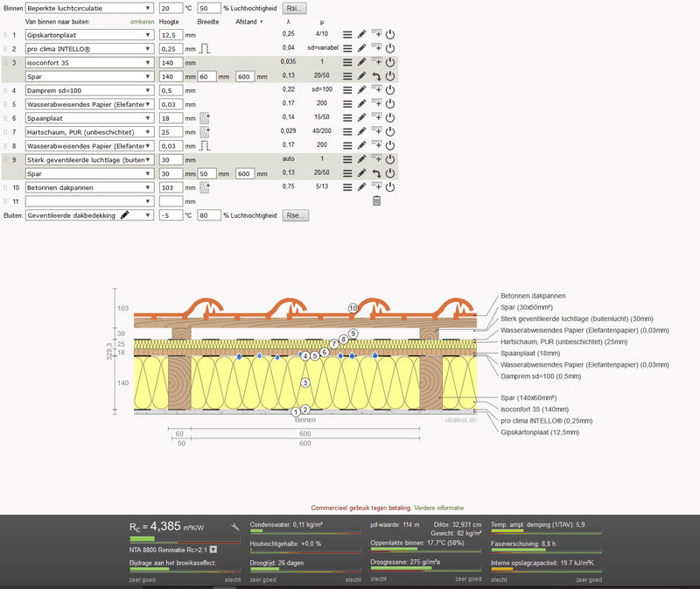Click the indoor temperature field showing 20
The image size is (700, 589).
point(171,8)
